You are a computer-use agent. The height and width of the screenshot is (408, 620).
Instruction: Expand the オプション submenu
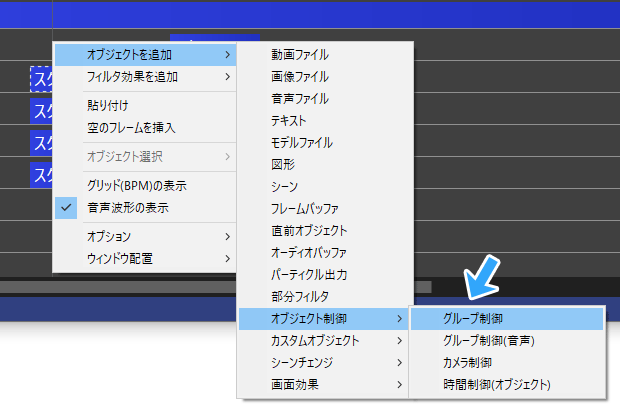coord(108,236)
